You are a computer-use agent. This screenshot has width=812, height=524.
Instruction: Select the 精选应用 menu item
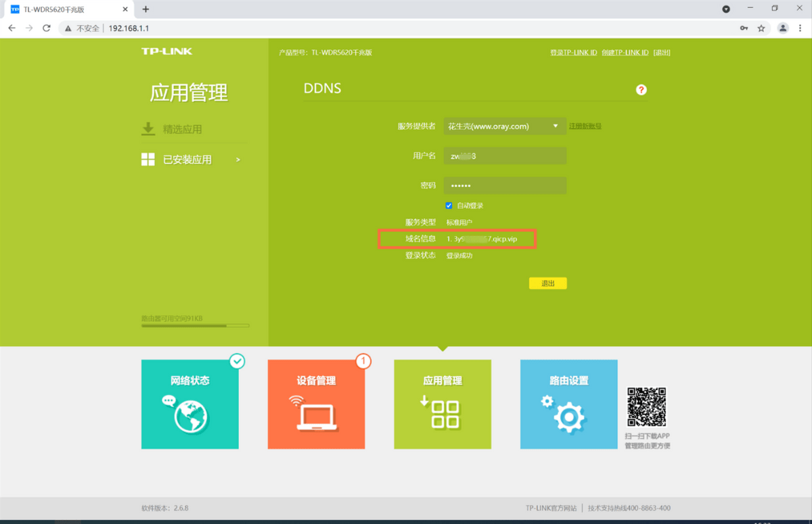[x=182, y=129]
